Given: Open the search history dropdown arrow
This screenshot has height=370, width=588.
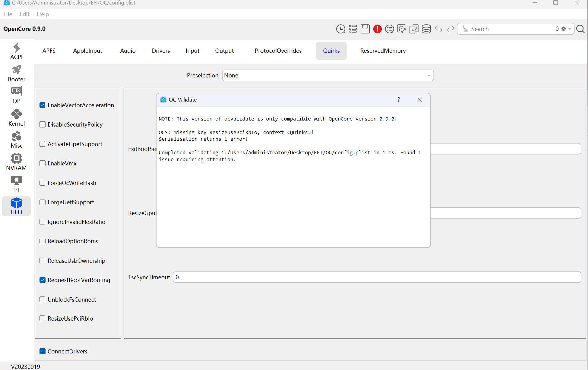Looking at the screenshot, I should (570, 29).
